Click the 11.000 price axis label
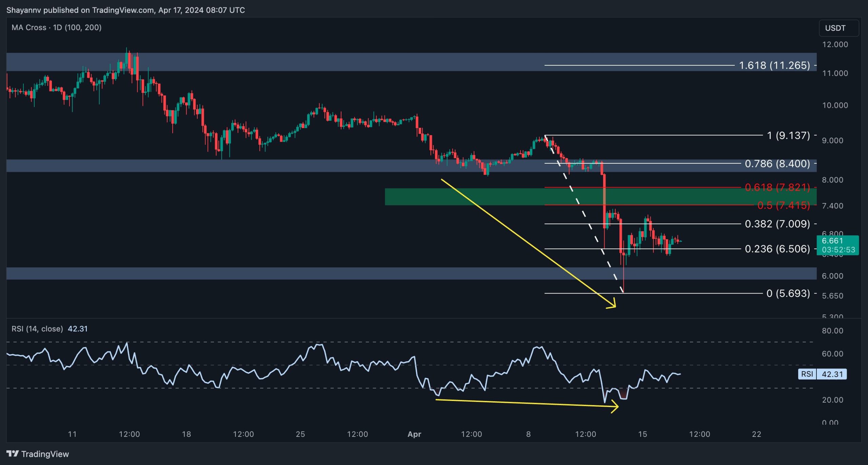Viewport: 868px width, 465px height. (x=835, y=73)
